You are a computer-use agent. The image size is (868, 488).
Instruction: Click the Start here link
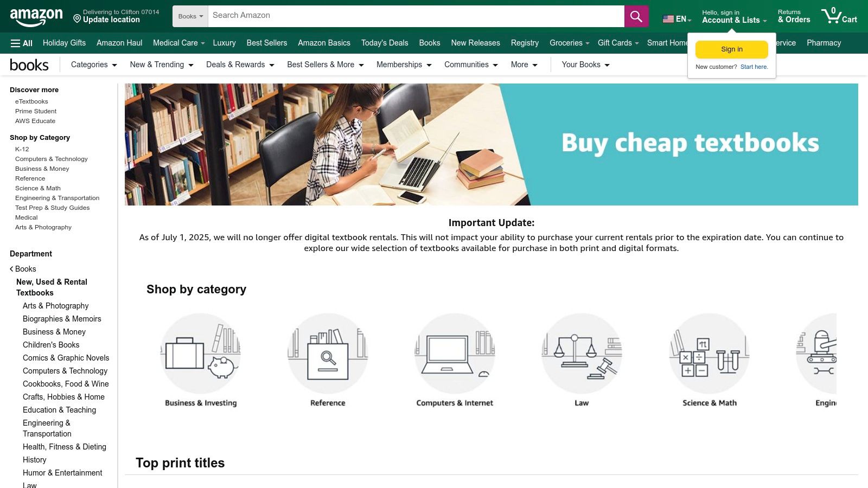coord(754,67)
